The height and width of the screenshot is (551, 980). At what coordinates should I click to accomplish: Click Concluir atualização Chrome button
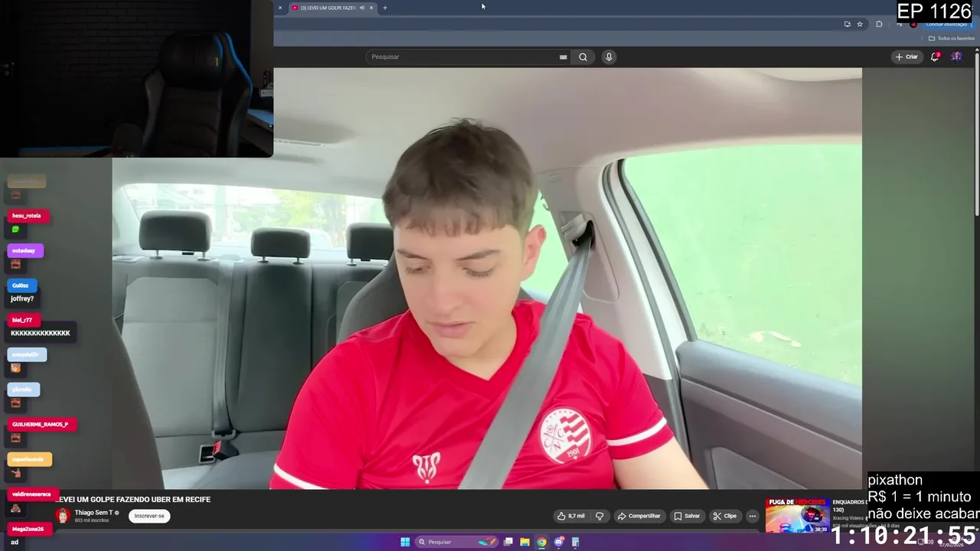[948, 24]
